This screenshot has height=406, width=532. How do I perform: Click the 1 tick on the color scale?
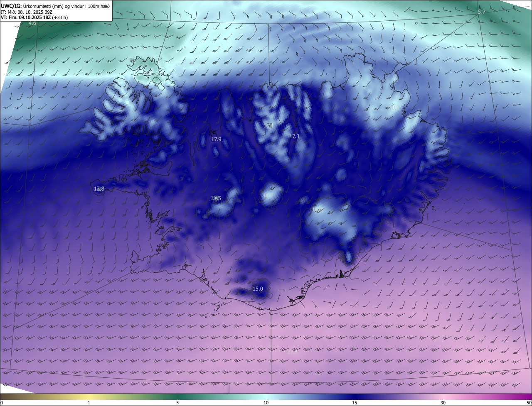89,403
